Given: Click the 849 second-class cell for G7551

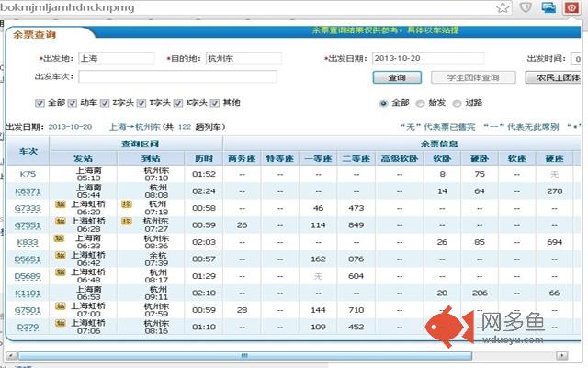Looking at the screenshot, I should pos(356,225).
